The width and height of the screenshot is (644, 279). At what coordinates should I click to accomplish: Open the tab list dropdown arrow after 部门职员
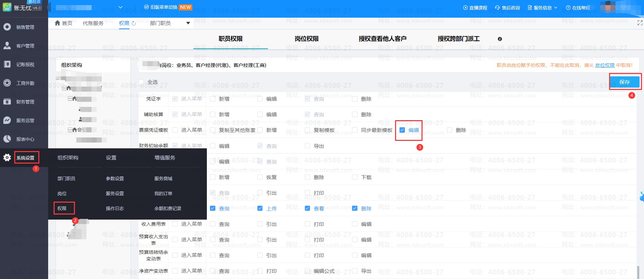188,23
